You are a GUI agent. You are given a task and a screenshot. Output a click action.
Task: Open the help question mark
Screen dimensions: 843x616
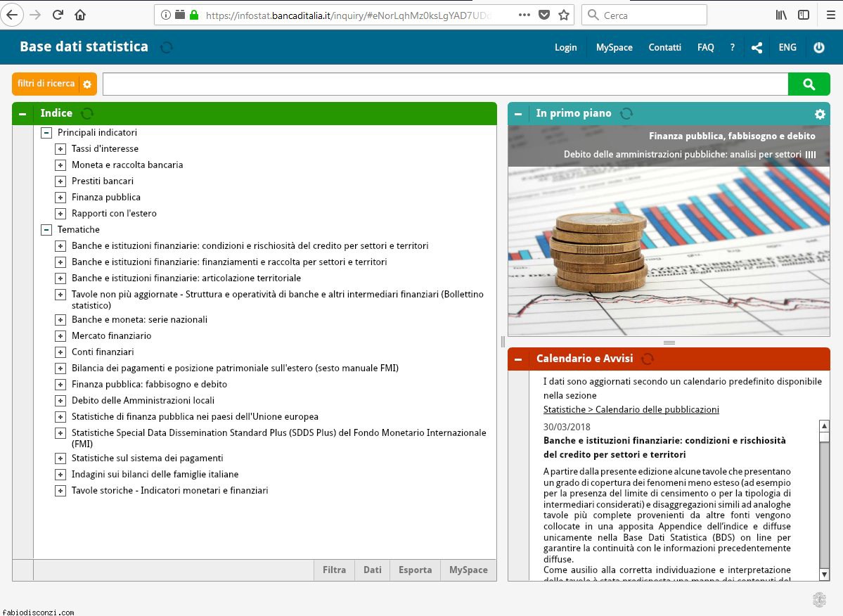pyautogui.click(x=732, y=47)
